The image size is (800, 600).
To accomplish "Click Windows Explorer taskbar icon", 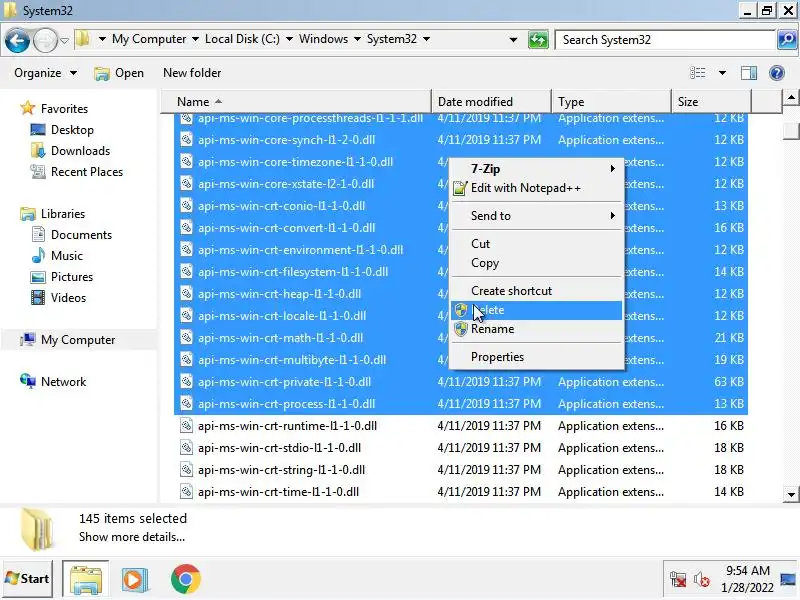I will click(x=86, y=579).
